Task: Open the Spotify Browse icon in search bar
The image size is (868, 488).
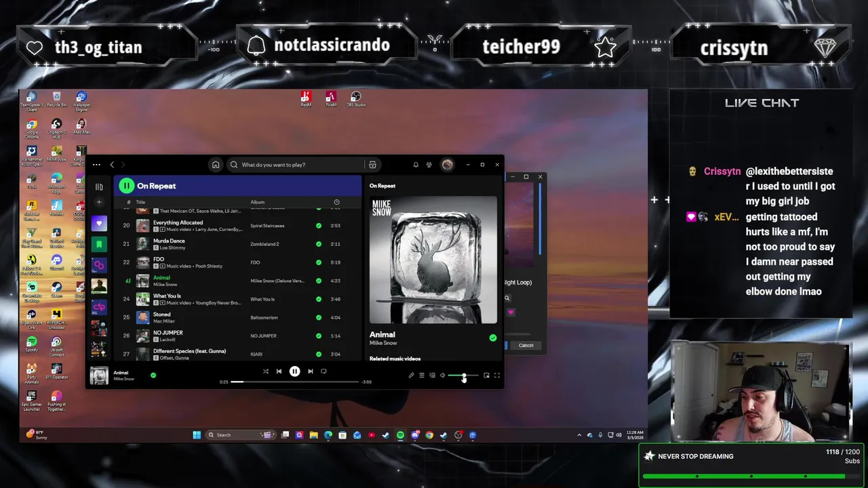Action: coord(372,165)
